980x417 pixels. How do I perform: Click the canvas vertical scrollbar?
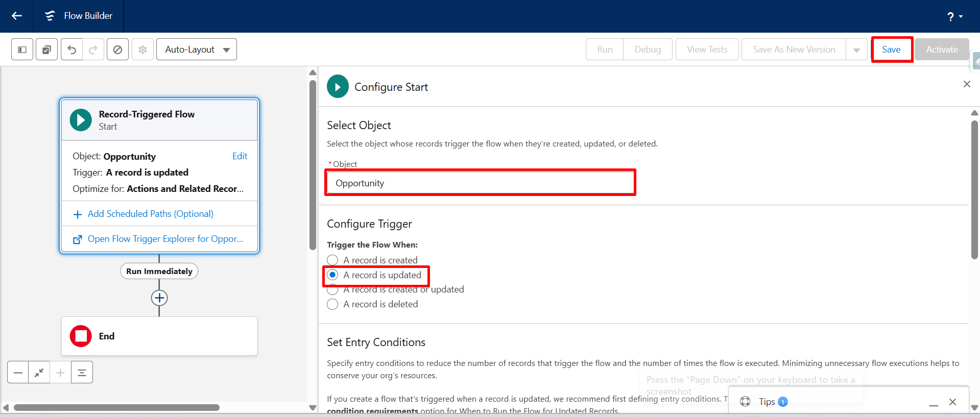coord(313,165)
